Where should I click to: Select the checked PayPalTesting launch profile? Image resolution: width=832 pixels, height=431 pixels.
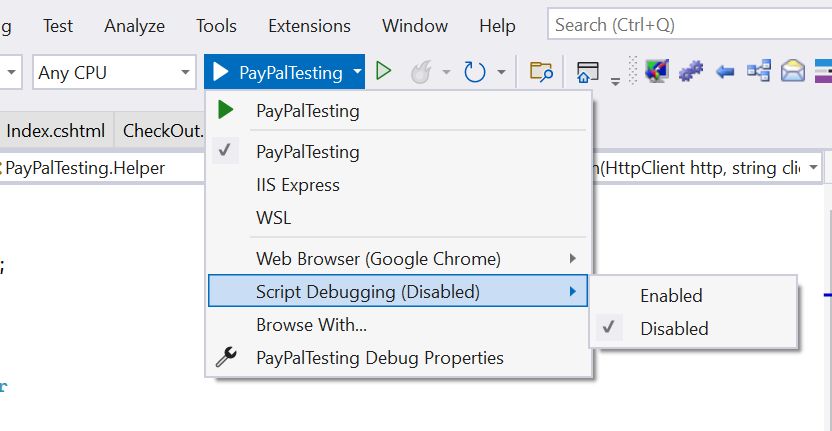point(398,152)
